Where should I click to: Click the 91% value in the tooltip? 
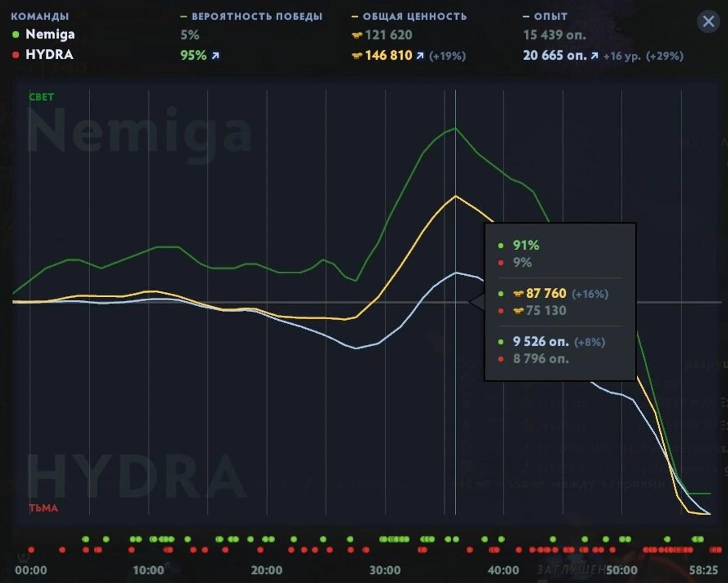click(526, 245)
